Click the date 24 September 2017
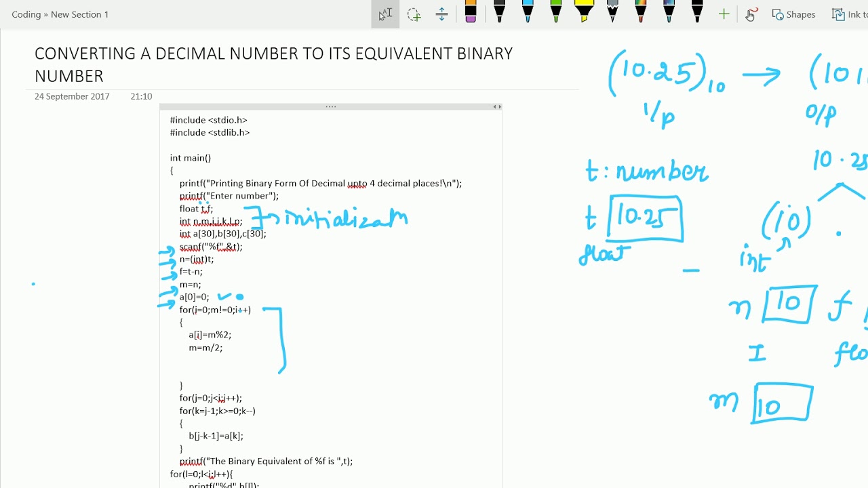Viewport: 868px width, 488px height. coord(72,96)
